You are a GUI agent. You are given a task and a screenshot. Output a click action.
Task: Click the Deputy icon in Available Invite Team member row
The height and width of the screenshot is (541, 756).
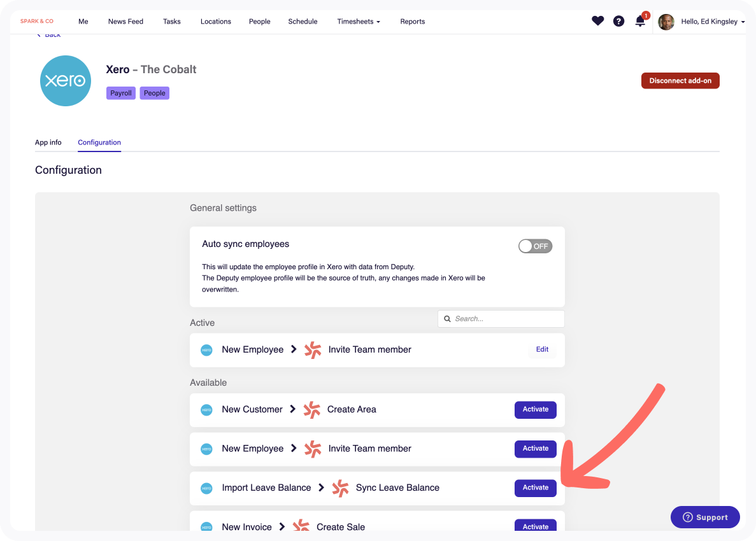coord(313,449)
